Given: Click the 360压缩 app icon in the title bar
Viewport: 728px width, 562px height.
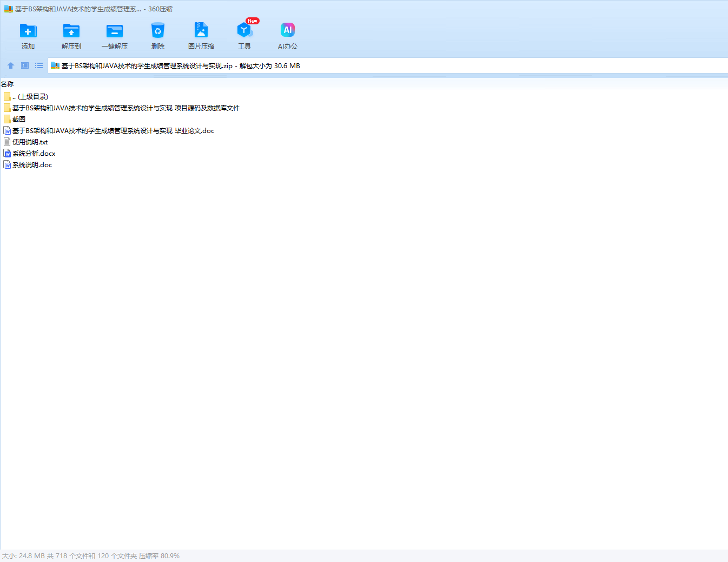Looking at the screenshot, I should tap(8, 9).
